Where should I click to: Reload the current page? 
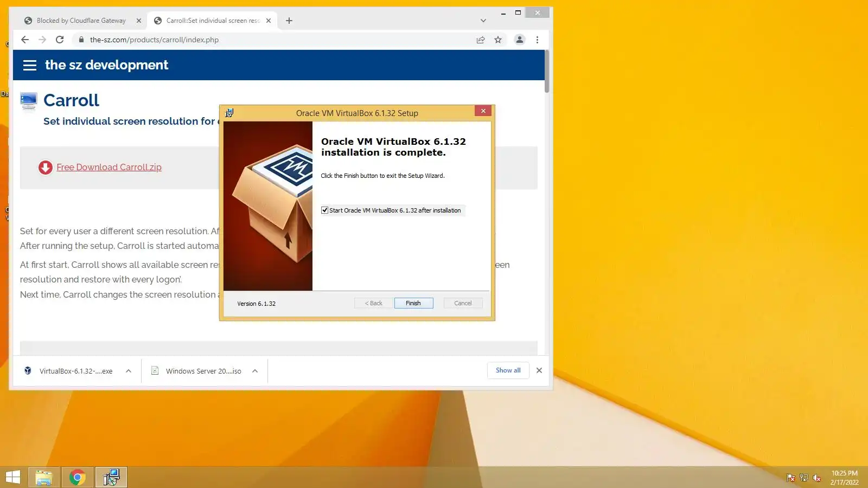click(x=60, y=40)
